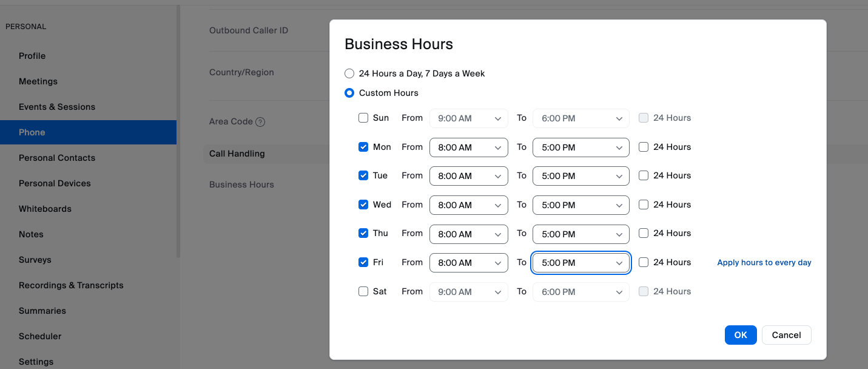This screenshot has width=868, height=369.
Task: Expand the Wed To time dropdown
Action: (x=580, y=205)
